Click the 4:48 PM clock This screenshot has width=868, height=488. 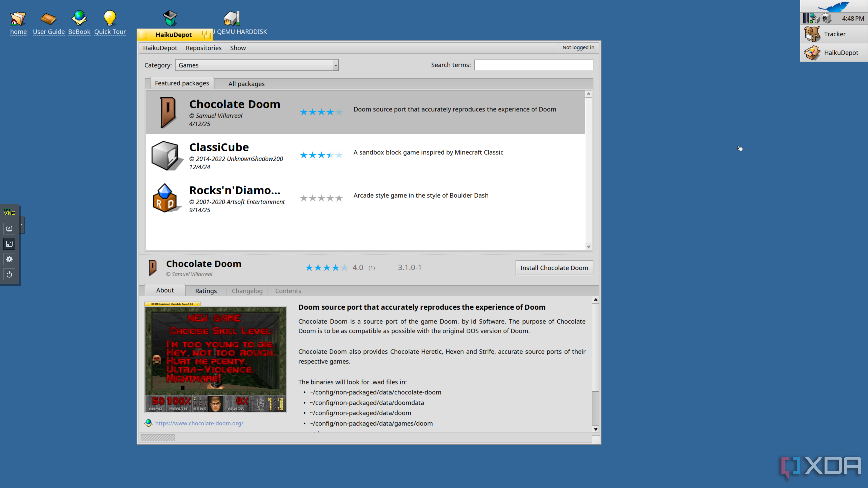tap(853, 18)
